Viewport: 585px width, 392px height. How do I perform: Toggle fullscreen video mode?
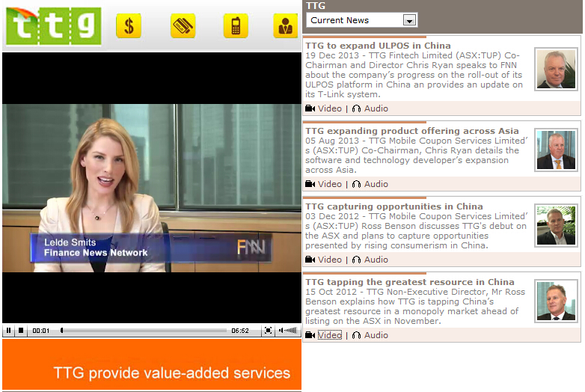(x=268, y=331)
